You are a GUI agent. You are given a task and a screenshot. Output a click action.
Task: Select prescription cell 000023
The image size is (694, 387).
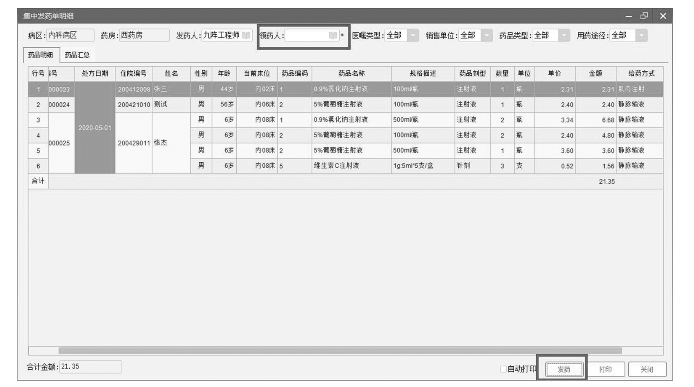tap(61, 89)
